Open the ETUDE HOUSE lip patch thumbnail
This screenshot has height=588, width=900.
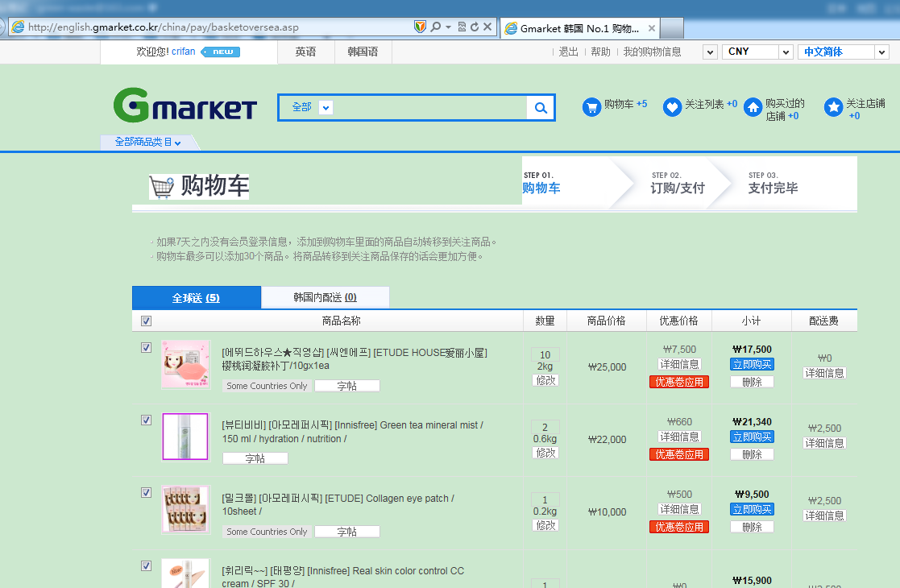[x=185, y=364]
